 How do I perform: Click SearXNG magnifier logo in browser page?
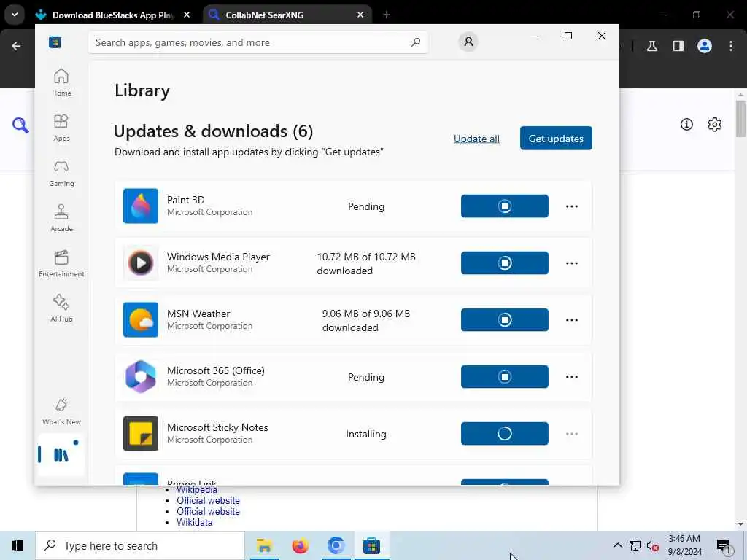pos(20,125)
